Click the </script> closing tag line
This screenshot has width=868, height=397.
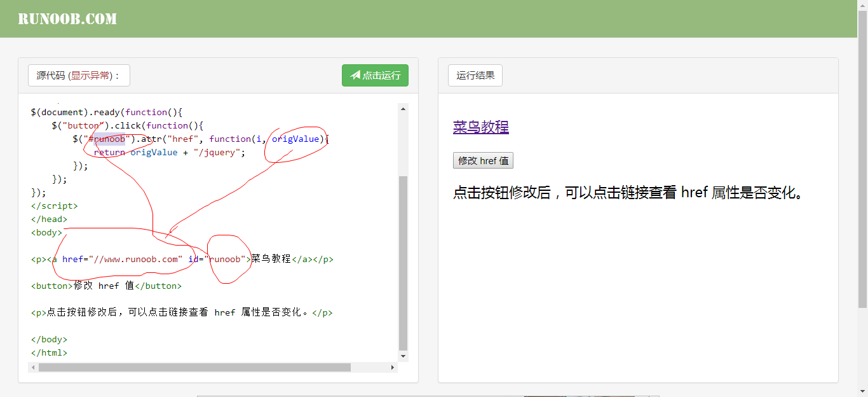point(54,205)
